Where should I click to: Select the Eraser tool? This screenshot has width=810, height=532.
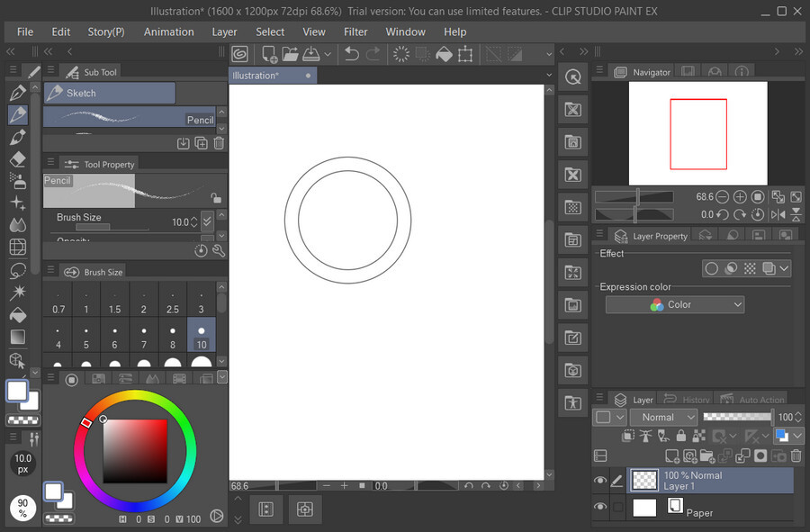18,159
